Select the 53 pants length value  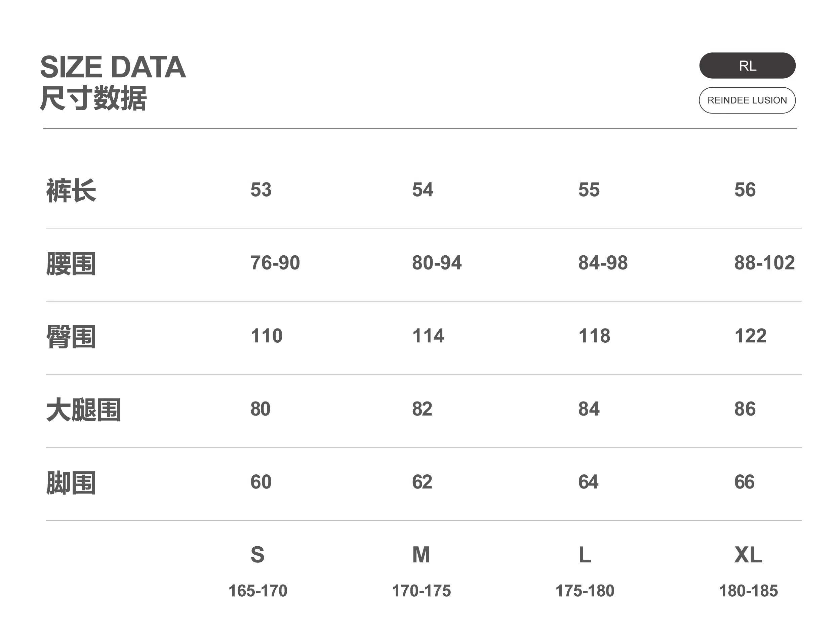[261, 189]
